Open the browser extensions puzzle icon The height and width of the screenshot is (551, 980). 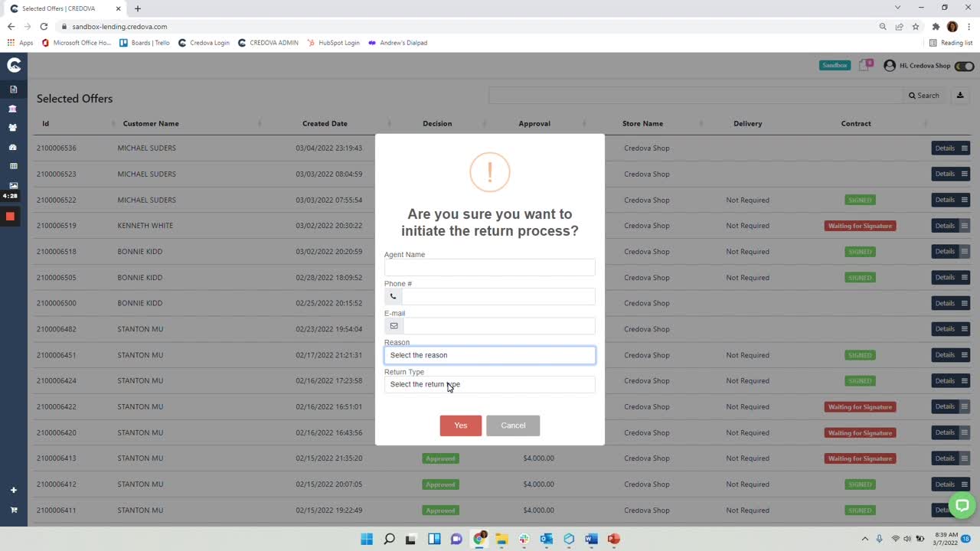936,26
